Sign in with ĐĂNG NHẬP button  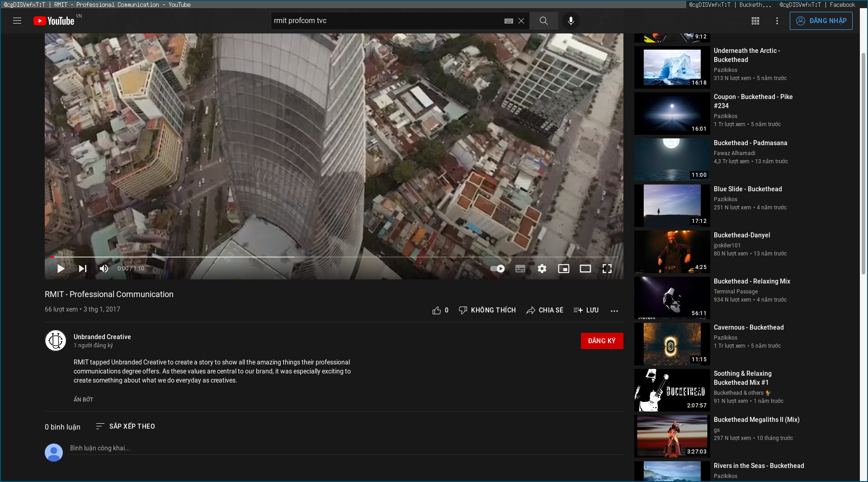click(821, 21)
